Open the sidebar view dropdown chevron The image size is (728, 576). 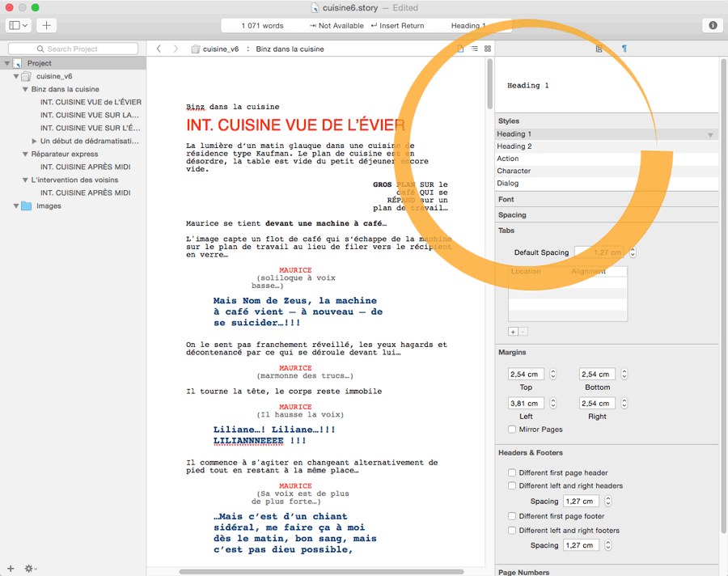pyautogui.click(x=25, y=25)
